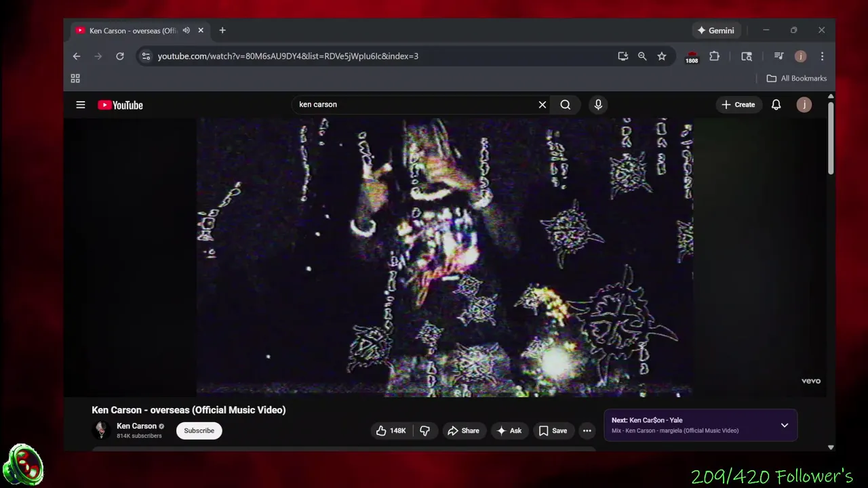Open All Bookmarks folder
The height and width of the screenshot is (488, 868).
click(x=797, y=79)
